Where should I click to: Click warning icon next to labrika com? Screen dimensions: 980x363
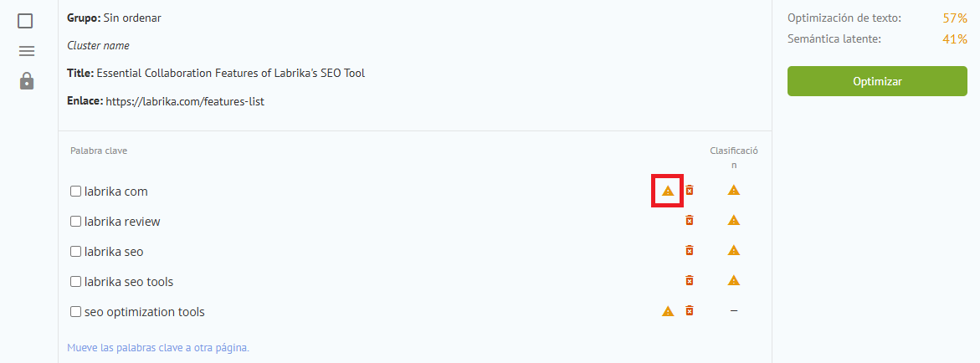[668, 191]
